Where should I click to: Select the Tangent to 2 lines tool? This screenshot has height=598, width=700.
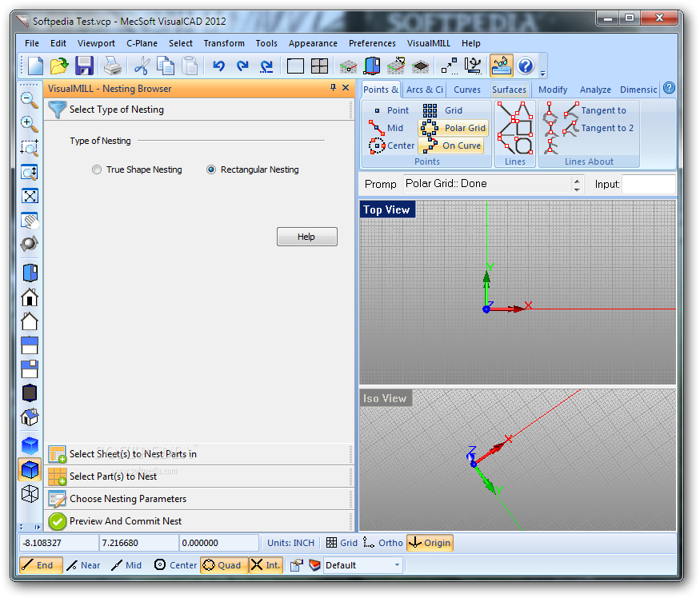click(x=598, y=128)
